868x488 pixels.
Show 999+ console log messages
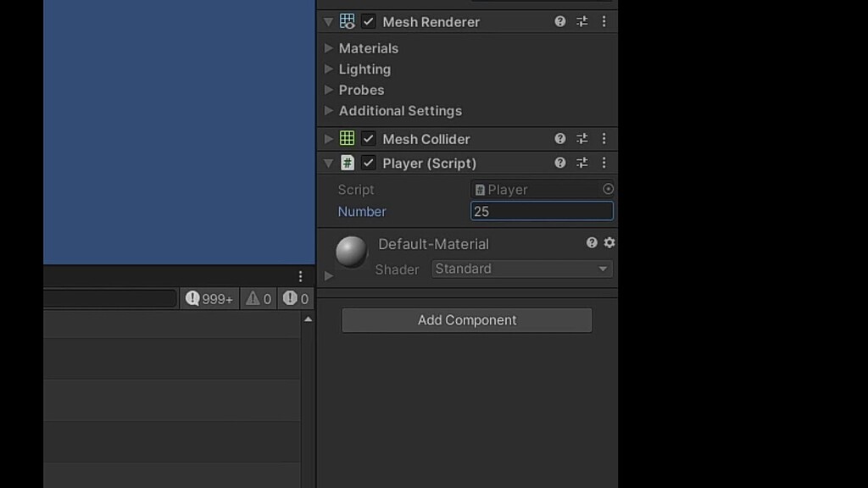coord(209,298)
